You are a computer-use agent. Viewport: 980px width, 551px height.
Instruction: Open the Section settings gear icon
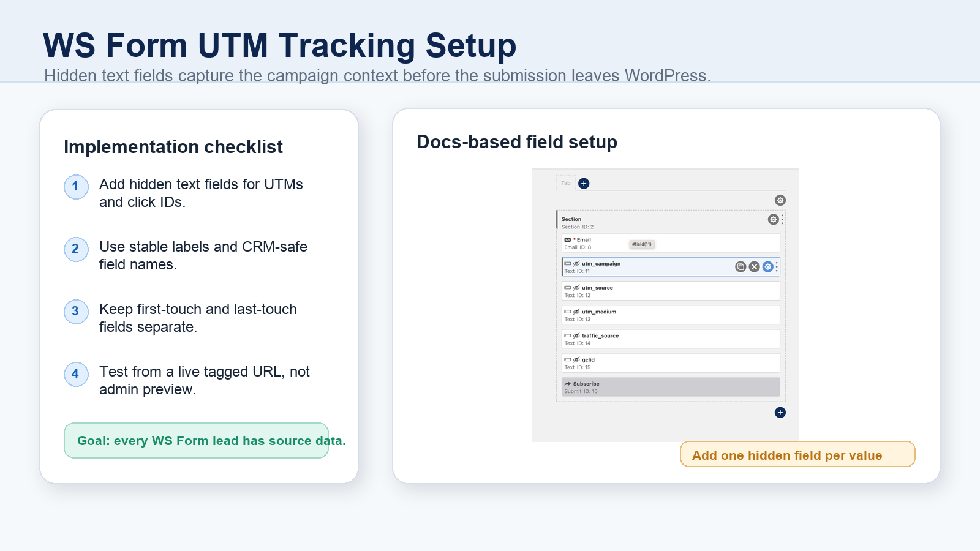(x=773, y=219)
